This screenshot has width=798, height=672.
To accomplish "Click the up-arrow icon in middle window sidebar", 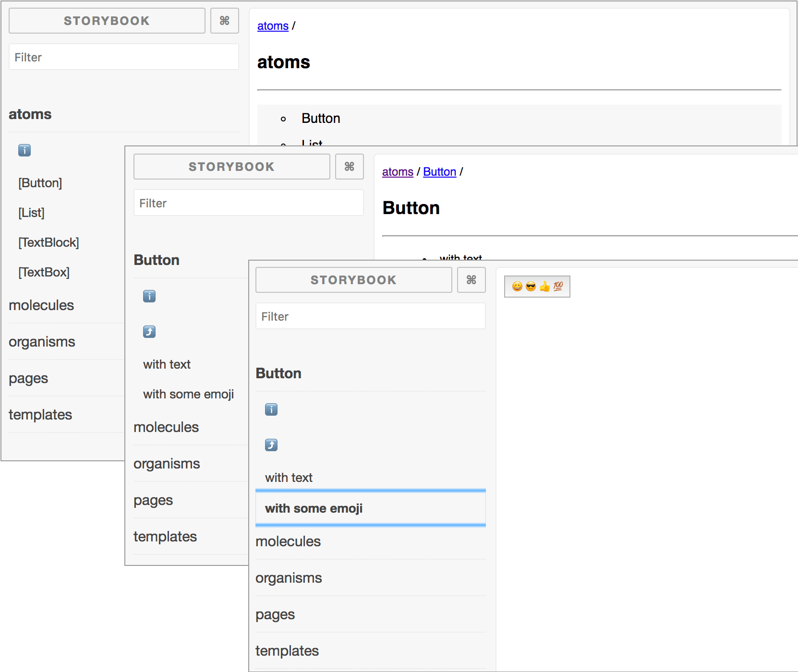I will click(x=149, y=332).
